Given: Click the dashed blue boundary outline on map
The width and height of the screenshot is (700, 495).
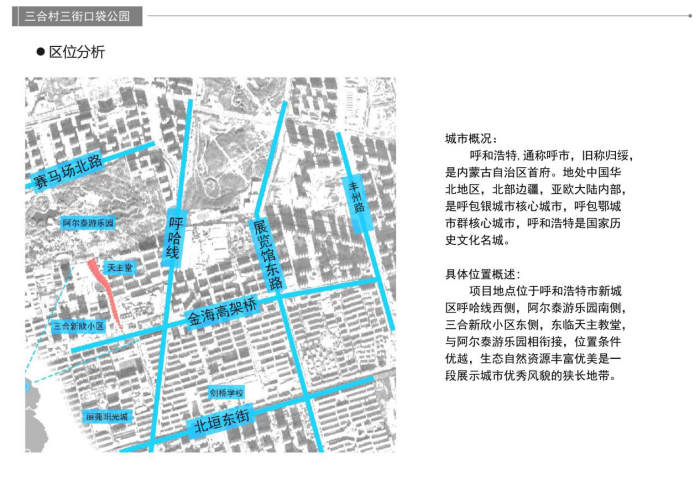Looking at the screenshot, I should (62, 300).
